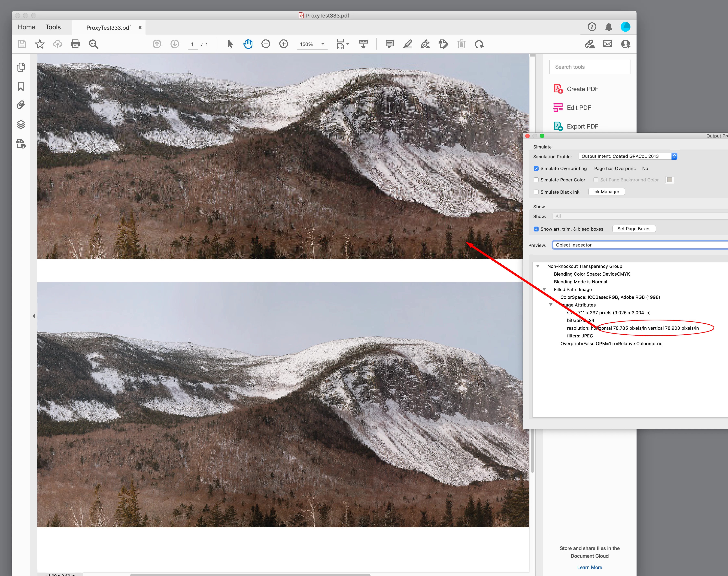
Task: Click the Print icon in the toolbar
Action: pyautogui.click(x=75, y=44)
